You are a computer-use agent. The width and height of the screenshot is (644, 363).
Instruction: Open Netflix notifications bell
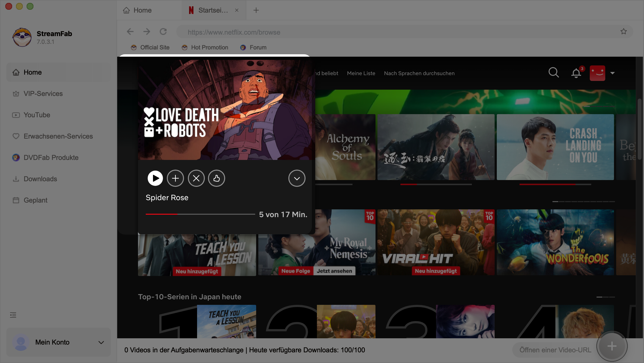576,73
